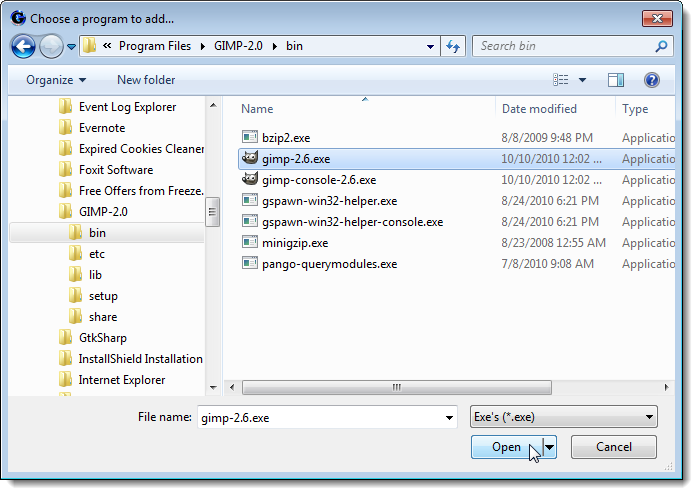Expand the arrow after Program Files breadcrumb
This screenshot has height=495, width=698.
coord(203,46)
